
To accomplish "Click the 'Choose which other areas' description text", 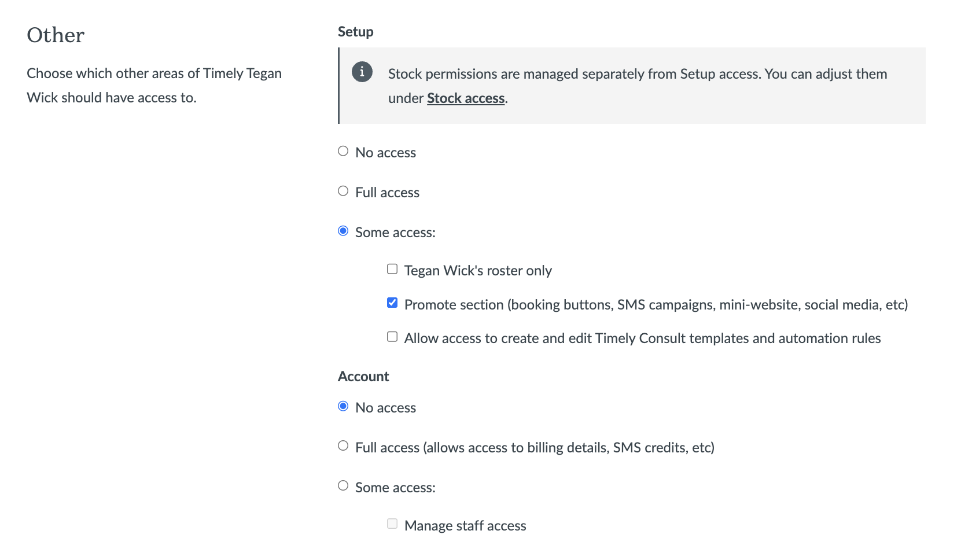I will click(154, 85).
